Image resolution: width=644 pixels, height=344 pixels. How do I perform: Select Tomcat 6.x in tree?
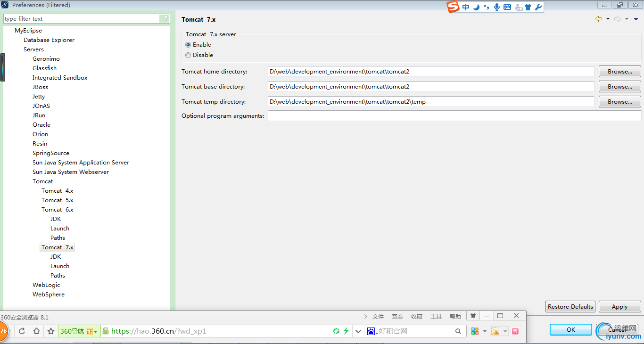tap(58, 210)
